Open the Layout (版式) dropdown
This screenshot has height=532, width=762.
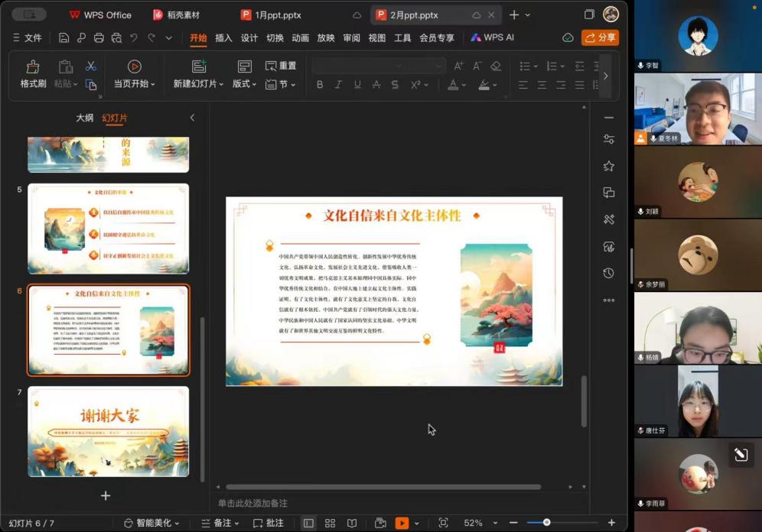point(245,84)
